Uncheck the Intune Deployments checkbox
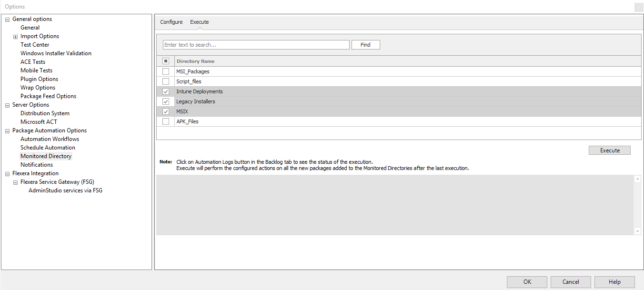The height and width of the screenshot is (290, 644). [166, 91]
